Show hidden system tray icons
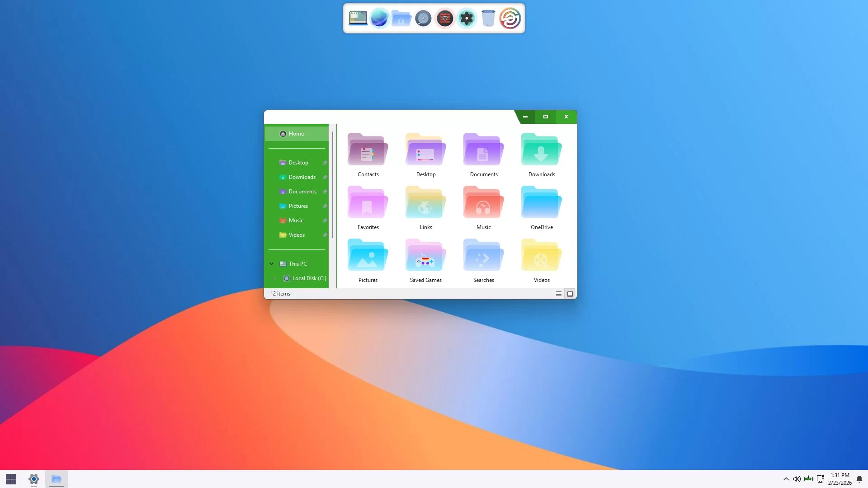This screenshot has width=868, height=488. 786,479
